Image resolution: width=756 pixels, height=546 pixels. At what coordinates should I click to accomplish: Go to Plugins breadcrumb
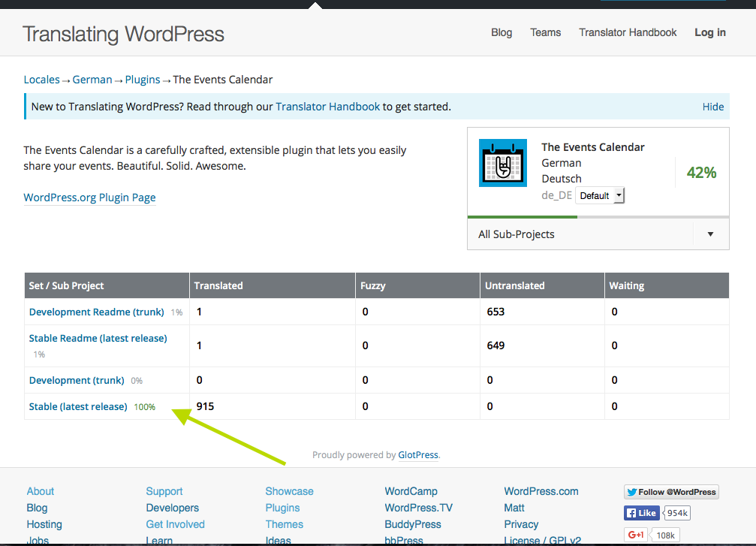pos(142,80)
